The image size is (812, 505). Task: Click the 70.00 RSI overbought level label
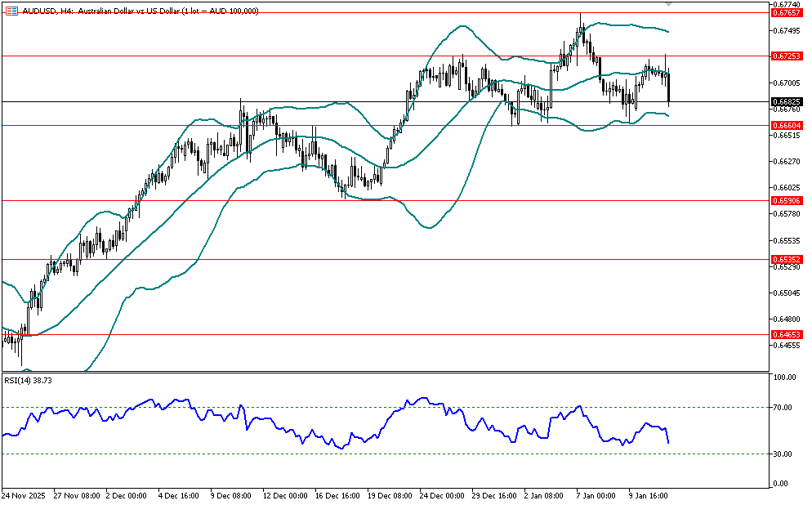[x=783, y=407]
